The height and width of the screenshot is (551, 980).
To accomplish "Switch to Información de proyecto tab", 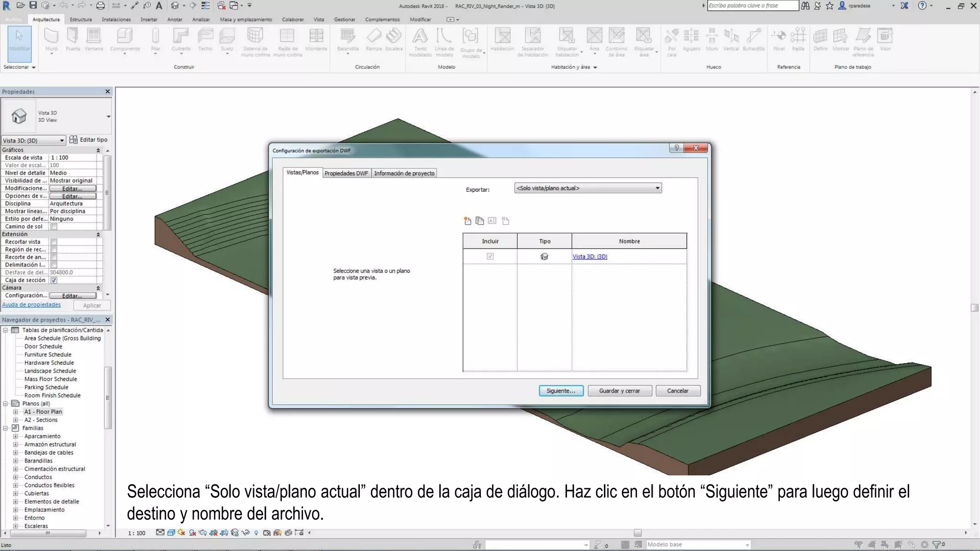I will point(404,173).
